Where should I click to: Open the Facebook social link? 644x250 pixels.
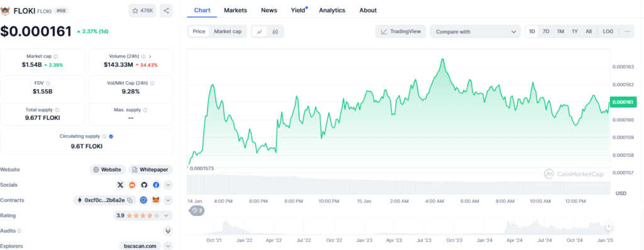pos(156,185)
